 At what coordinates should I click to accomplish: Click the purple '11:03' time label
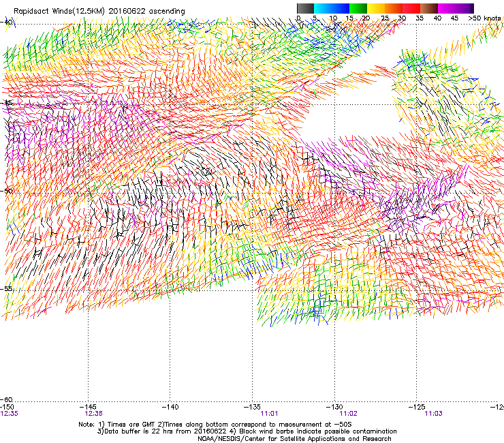(x=433, y=414)
